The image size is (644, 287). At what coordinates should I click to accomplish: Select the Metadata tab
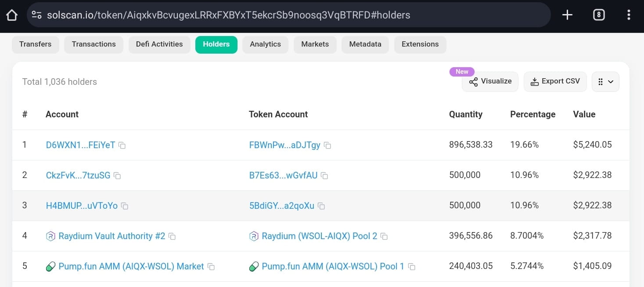tap(365, 44)
